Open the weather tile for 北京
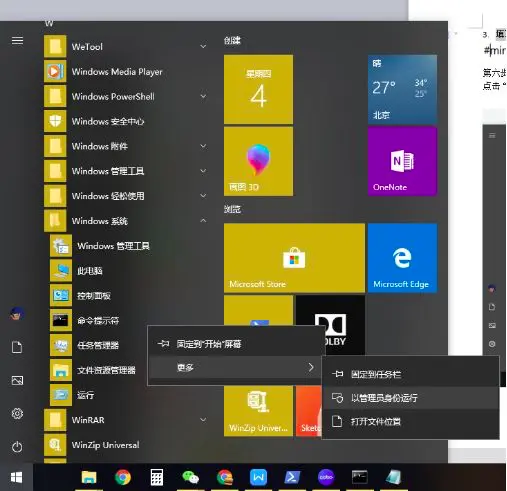Screen dimensions: 507x491 [402, 89]
